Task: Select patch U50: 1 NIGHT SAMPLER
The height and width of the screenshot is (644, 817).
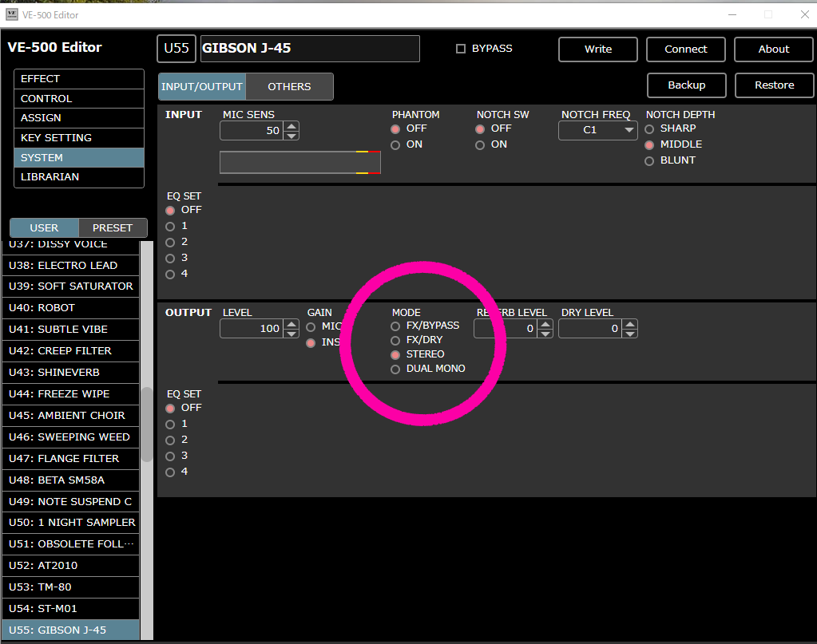Action: tap(70, 522)
